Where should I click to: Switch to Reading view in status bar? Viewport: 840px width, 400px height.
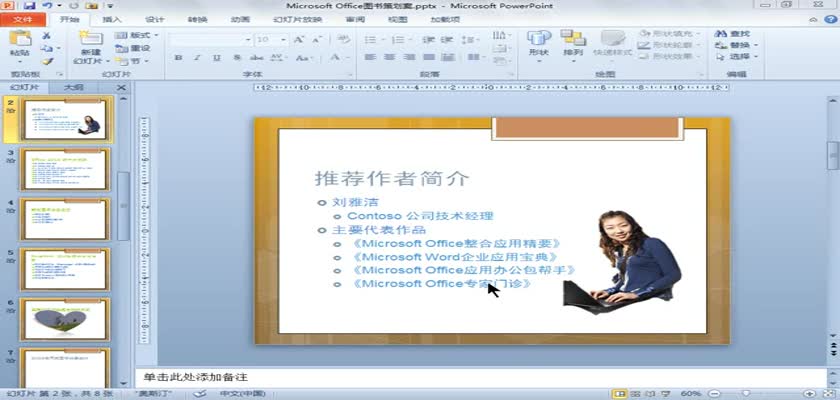pyautogui.click(x=648, y=394)
